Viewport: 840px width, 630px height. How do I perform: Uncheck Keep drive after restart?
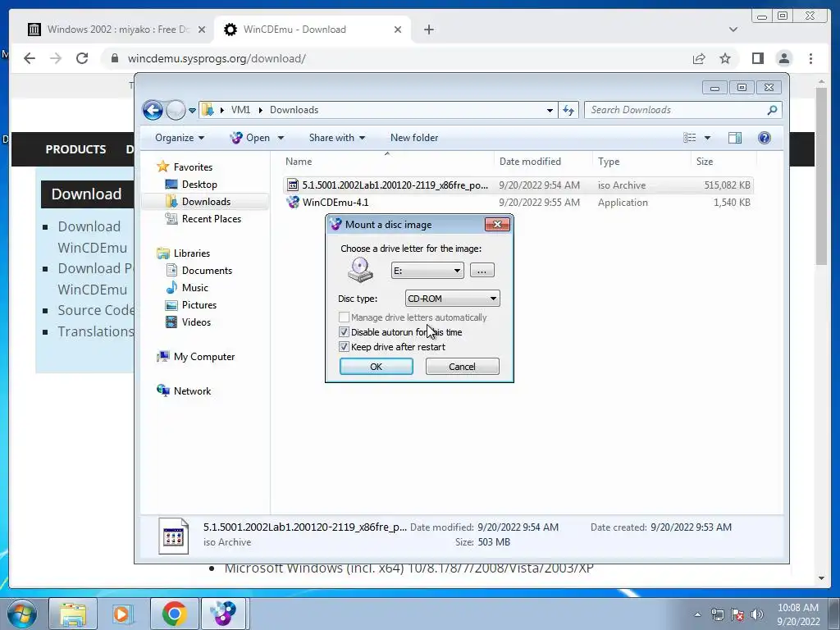[x=344, y=347]
